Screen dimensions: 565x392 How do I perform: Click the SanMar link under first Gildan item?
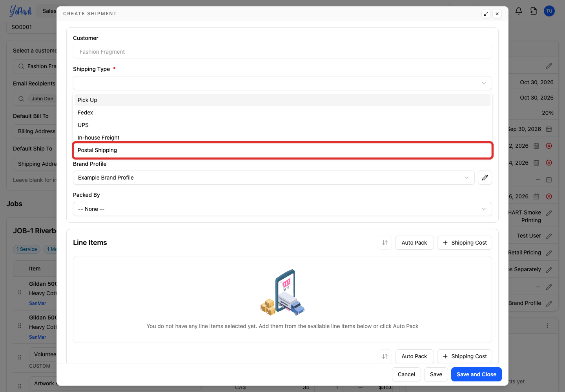(x=38, y=303)
